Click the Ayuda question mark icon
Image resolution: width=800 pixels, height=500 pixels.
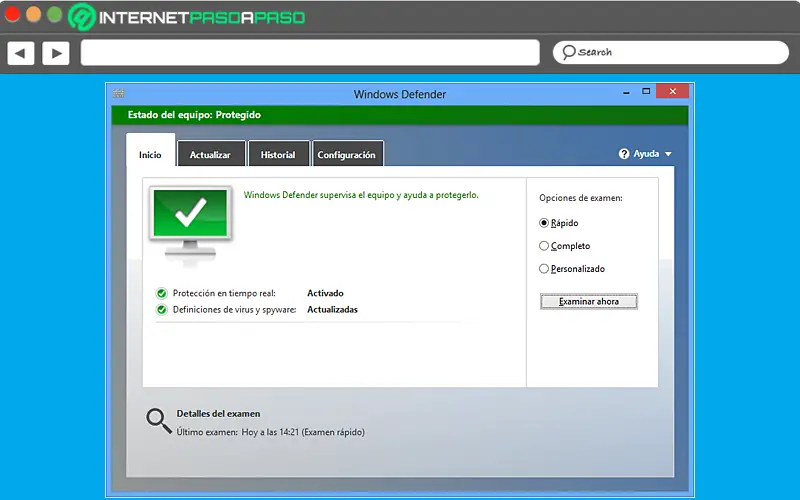pyautogui.click(x=624, y=154)
